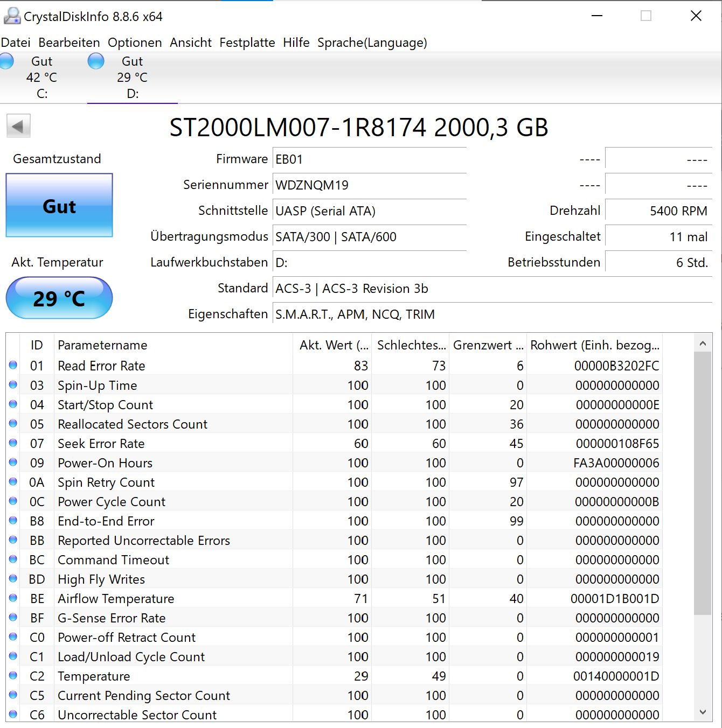This screenshot has height=728, width=722.
Task: Click the Übertragungsmodus field SATA/300 | SATA/600
Action: coord(370,237)
